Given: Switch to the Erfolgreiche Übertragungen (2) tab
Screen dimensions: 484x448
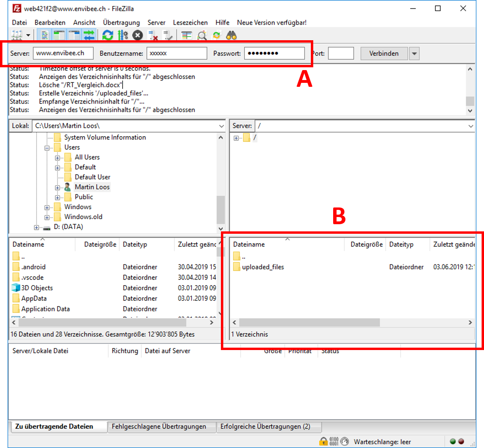Looking at the screenshot, I should pyautogui.click(x=269, y=426).
